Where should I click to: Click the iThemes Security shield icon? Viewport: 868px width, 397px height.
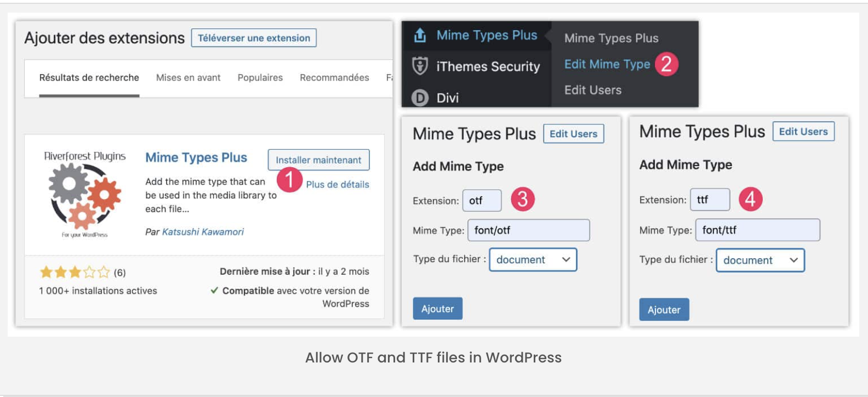point(420,66)
